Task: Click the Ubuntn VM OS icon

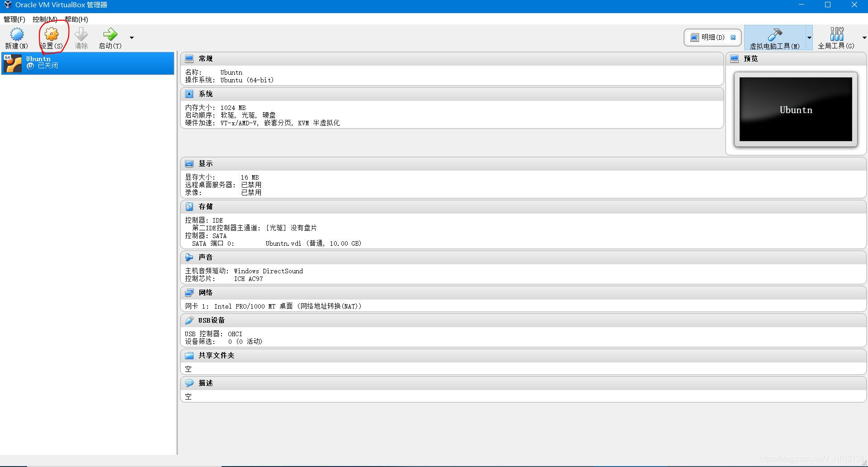Action: tap(13, 63)
